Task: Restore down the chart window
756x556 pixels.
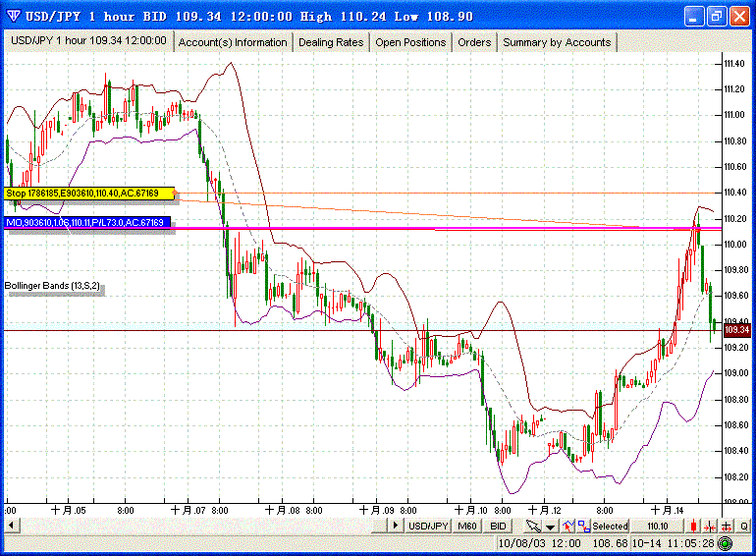Action: (717, 17)
